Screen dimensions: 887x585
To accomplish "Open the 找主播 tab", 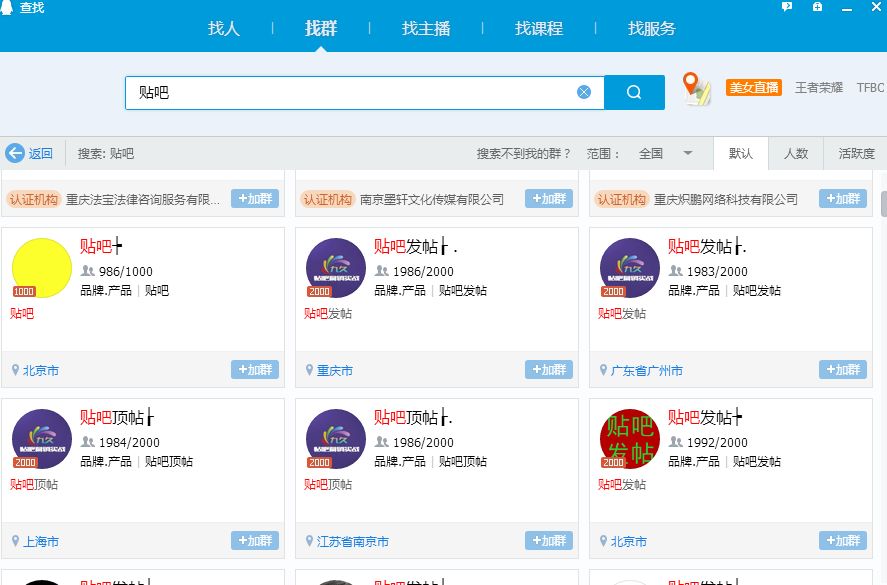I will (426, 28).
